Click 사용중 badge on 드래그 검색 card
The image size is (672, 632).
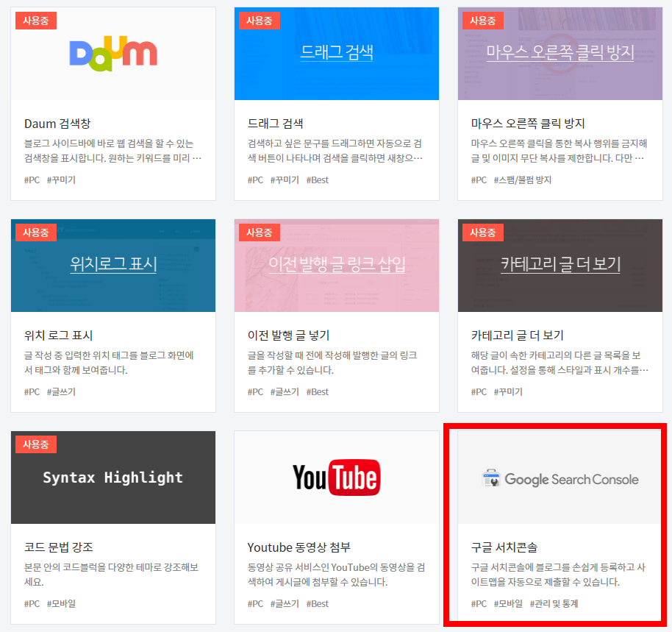click(x=260, y=21)
